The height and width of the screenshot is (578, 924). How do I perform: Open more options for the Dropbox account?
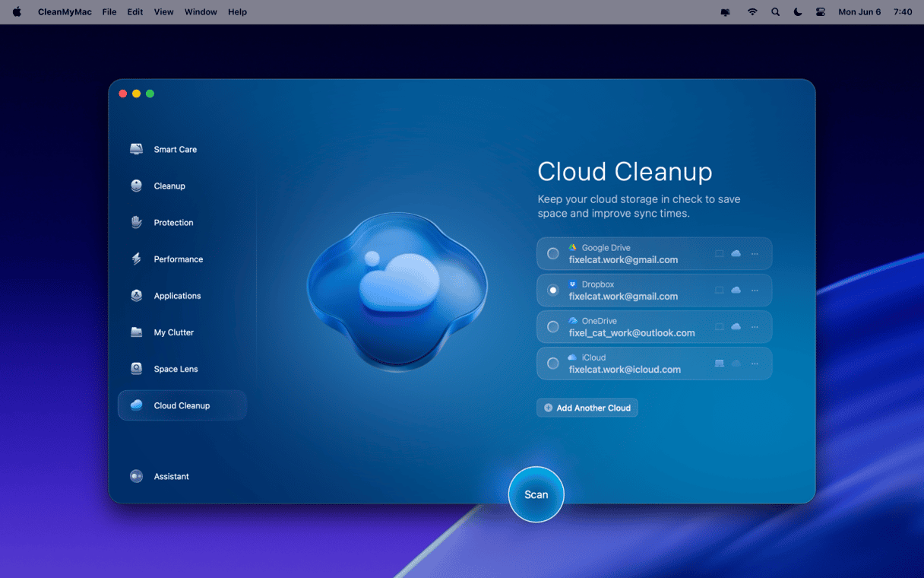pyautogui.click(x=755, y=291)
